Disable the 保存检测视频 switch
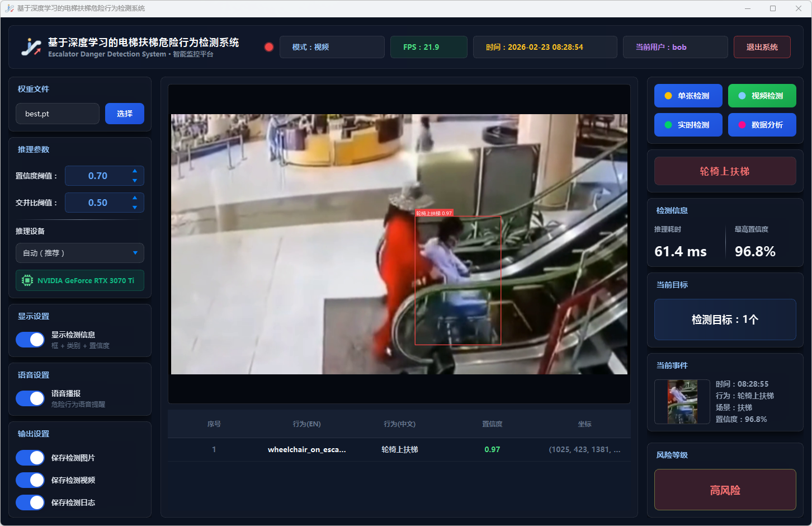The height and width of the screenshot is (526, 812). pos(30,480)
